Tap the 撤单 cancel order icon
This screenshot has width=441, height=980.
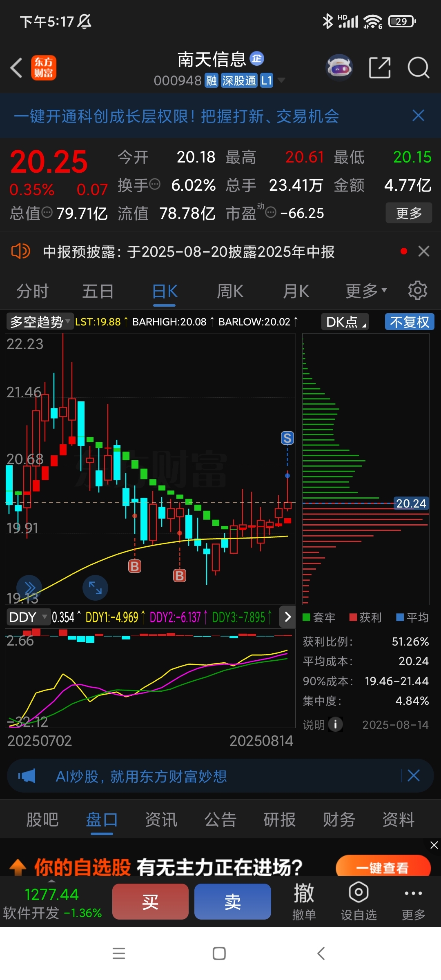[304, 902]
